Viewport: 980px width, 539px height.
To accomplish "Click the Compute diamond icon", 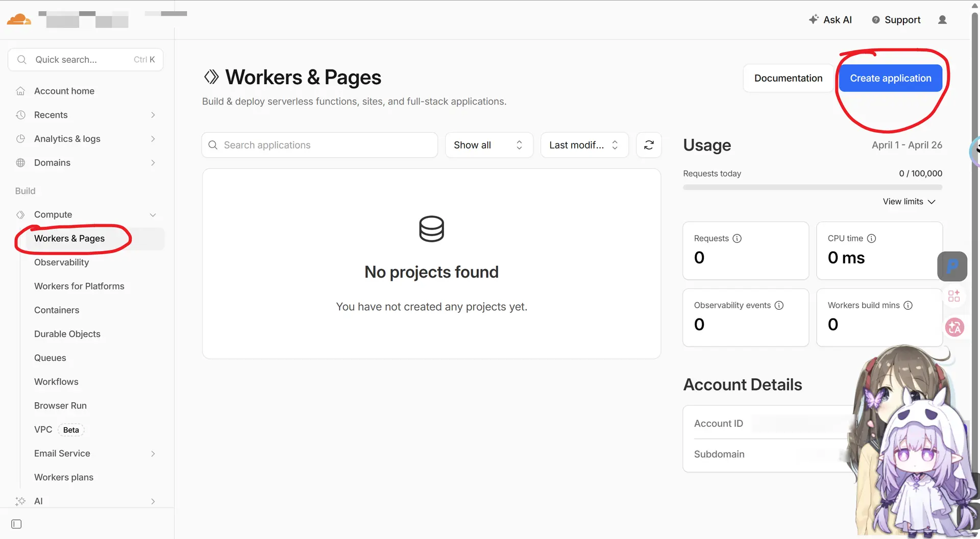I will (x=20, y=215).
